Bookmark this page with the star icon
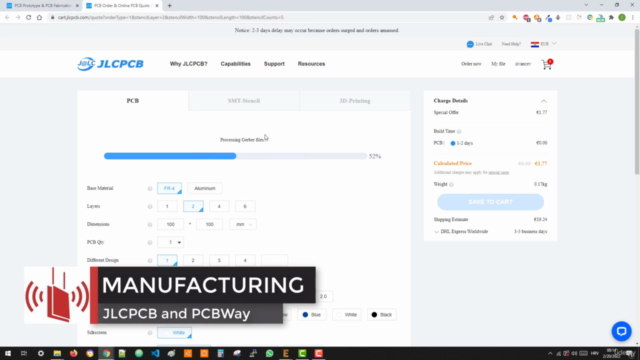The image size is (640, 360). coord(502,18)
